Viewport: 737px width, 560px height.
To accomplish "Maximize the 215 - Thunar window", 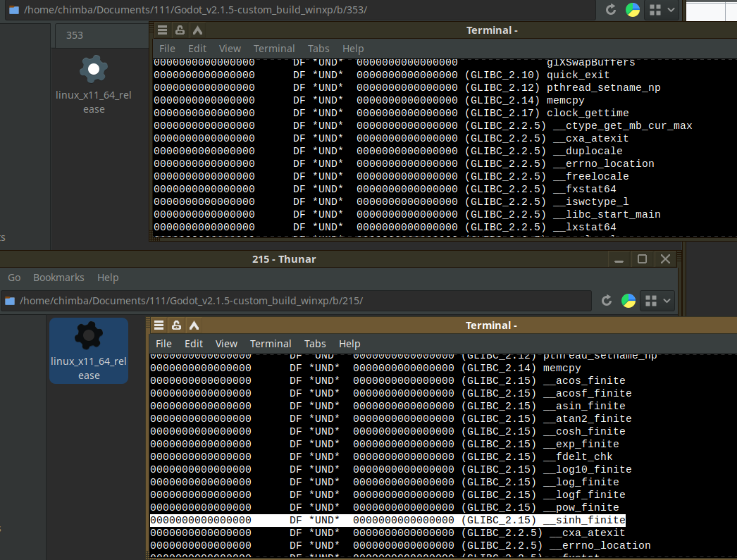I will (642, 259).
